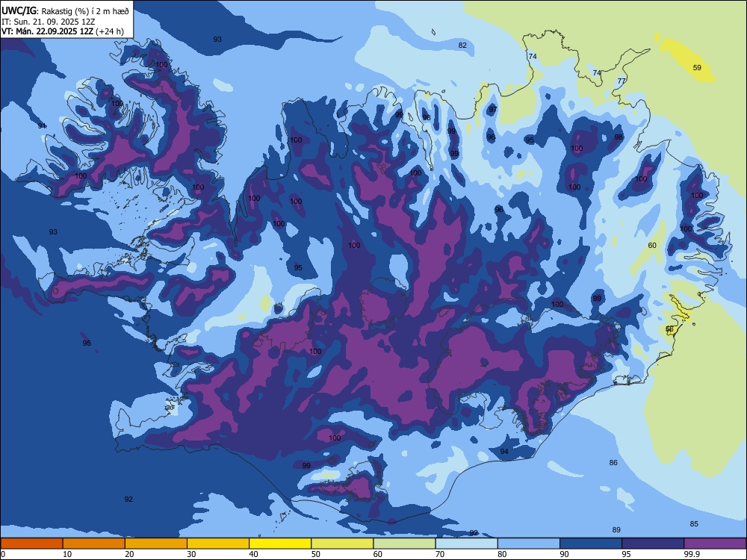Click the humidity value 91 off the Westfjords
The height and width of the screenshot is (560, 747).
coord(42,125)
